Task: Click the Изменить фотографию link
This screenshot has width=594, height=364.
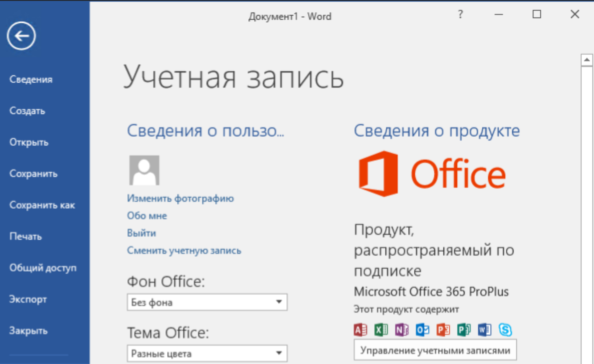Action: [x=180, y=199]
